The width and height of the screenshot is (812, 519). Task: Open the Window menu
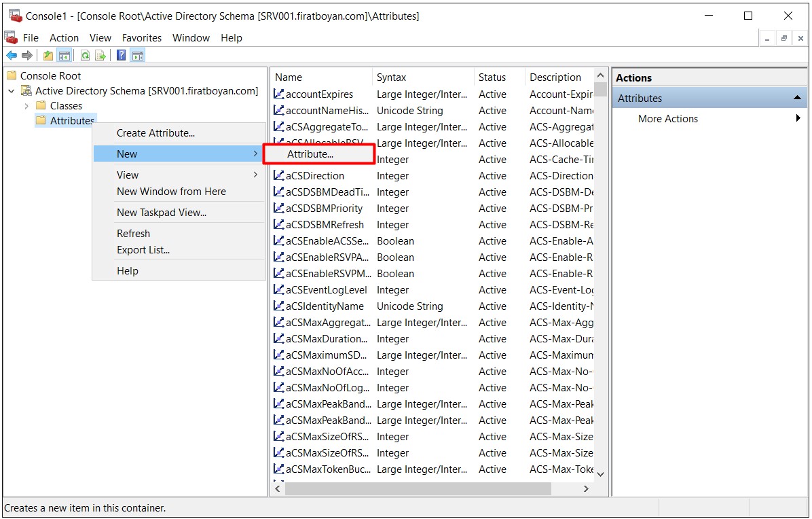tap(191, 38)
